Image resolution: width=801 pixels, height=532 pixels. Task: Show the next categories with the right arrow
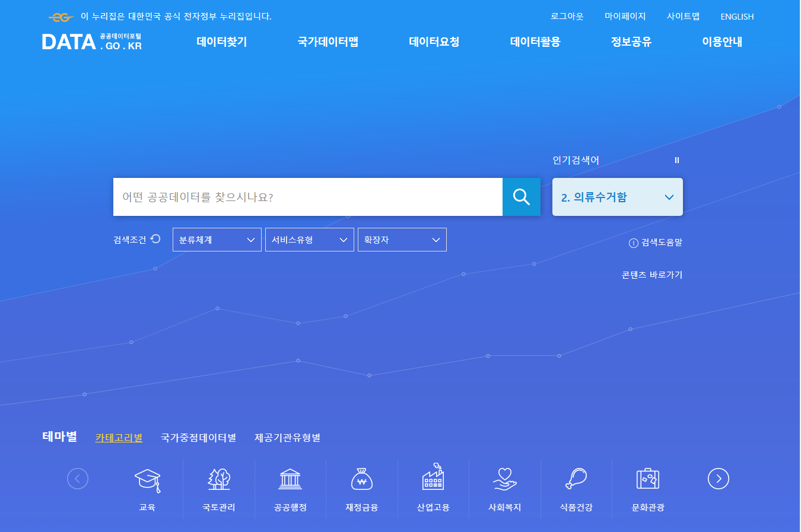(719, 479)
